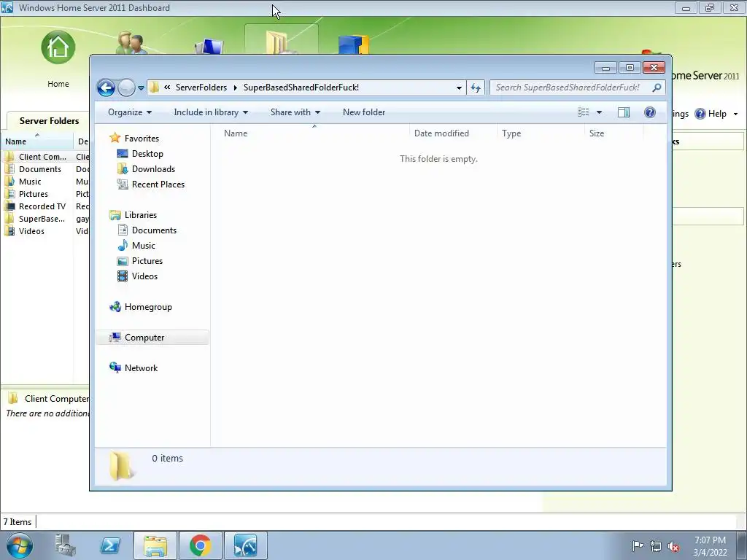Viewport: 747px width, 560px height.
Task: Open the Dashboard server folders icon
Action: pyautogui.click(x=281, y=42)
